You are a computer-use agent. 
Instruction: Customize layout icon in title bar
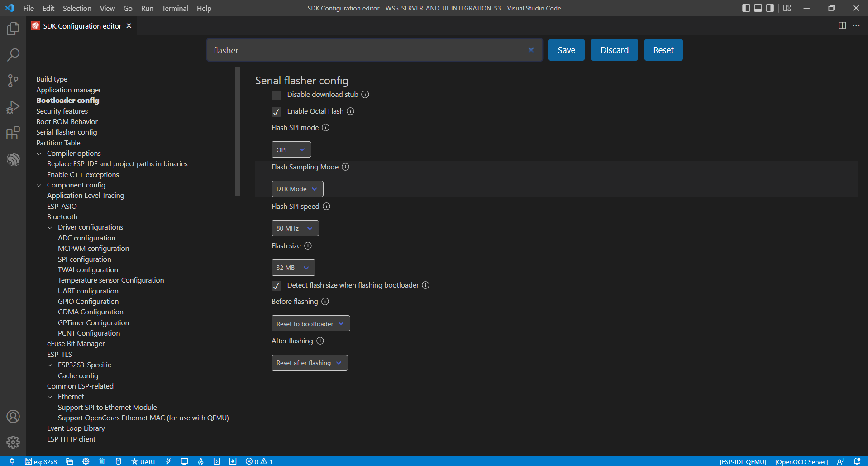[787, 8]
